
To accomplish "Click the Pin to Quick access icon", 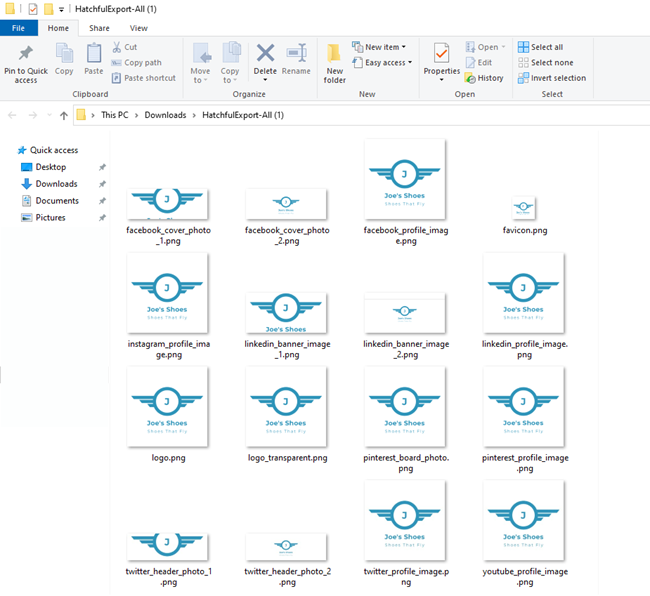I will click(x=25, y=55).
